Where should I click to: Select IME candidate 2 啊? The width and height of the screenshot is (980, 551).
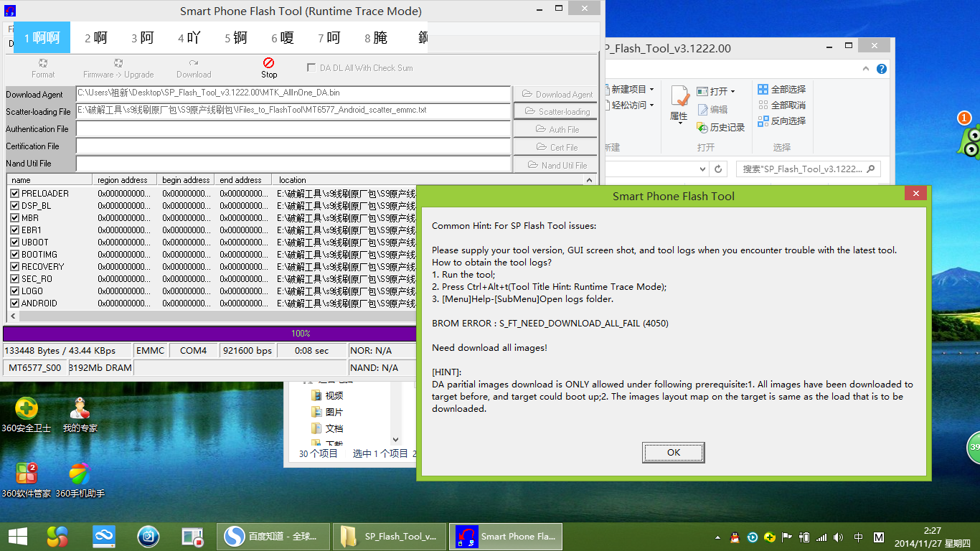point(95,37)
